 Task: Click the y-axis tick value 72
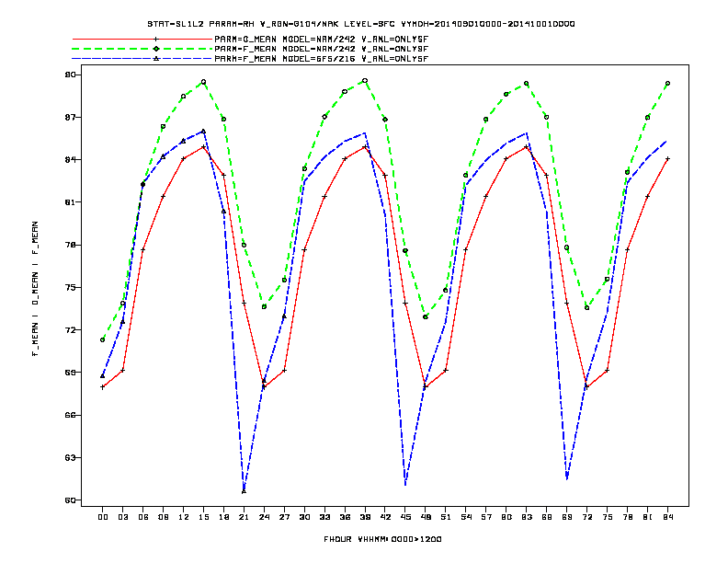point(70,330)
